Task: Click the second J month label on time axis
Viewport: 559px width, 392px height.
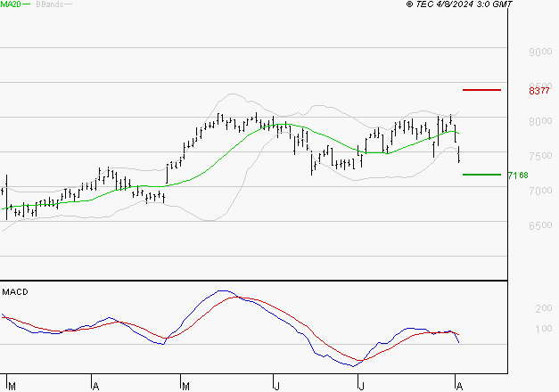Action: pos(361,387)
